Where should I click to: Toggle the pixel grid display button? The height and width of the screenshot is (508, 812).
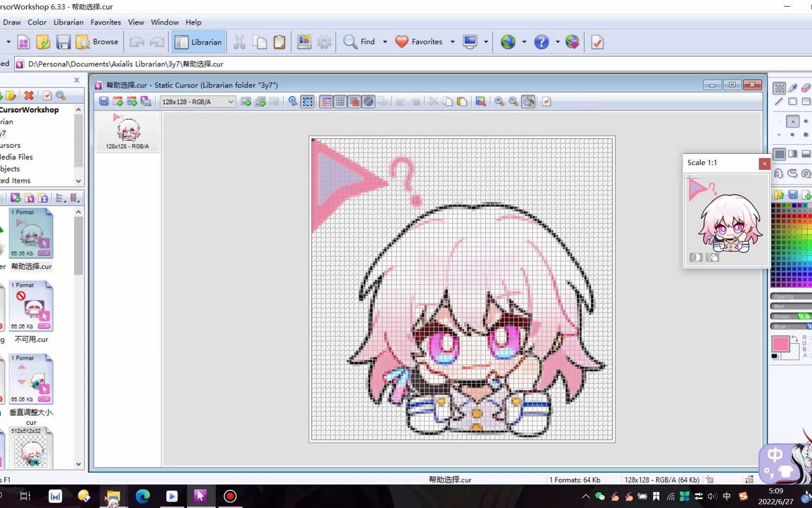[340, 102]
